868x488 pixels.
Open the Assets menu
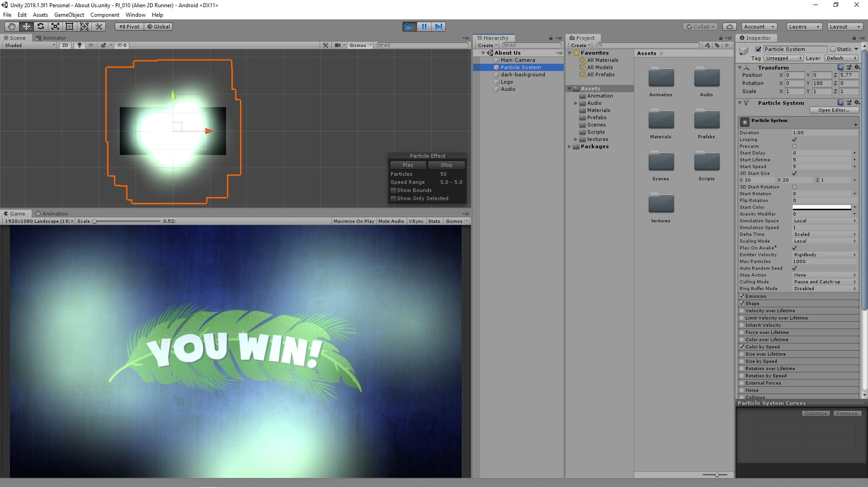[x=40, y=15]
